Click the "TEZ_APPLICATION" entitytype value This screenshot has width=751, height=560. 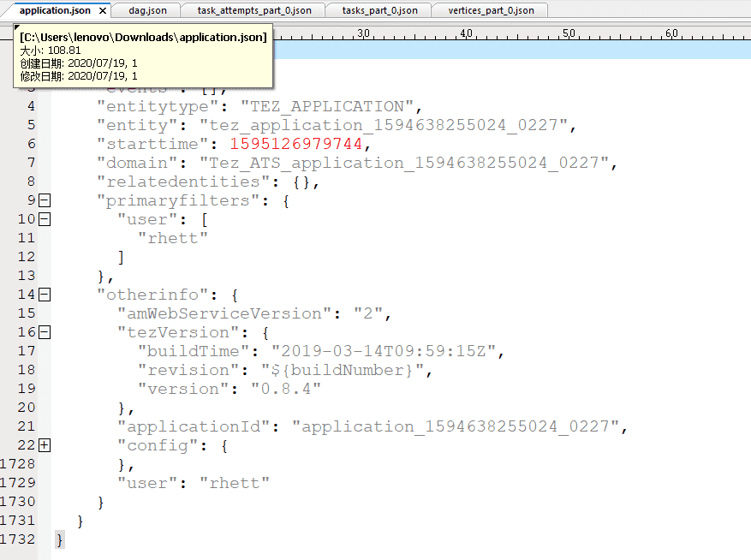coord(326,106)
